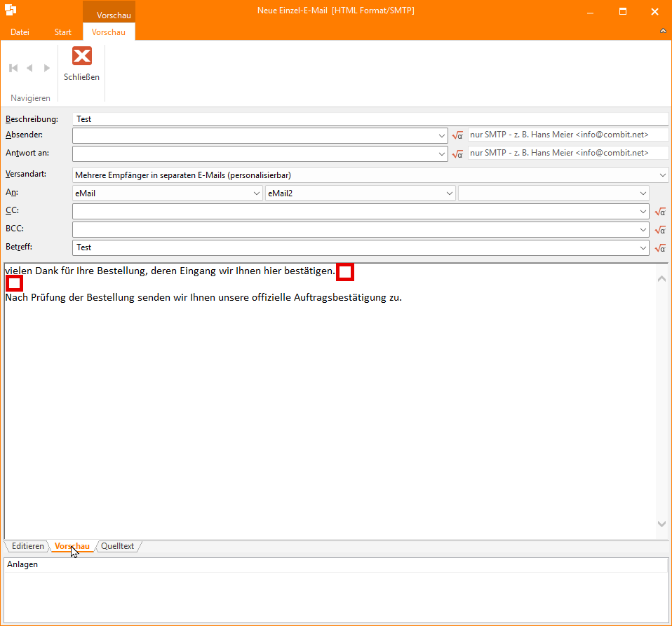Open the Absender dropdown list
This screenshot has height=626, width=672.
442,135
